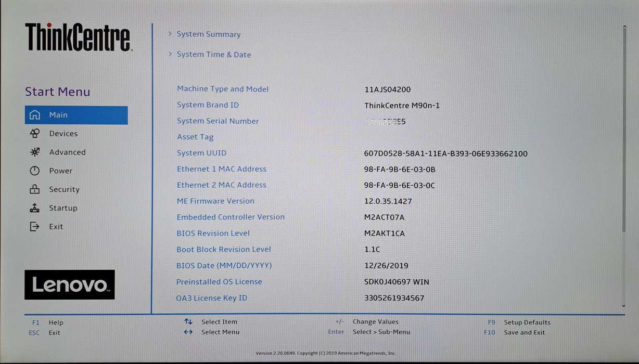Image resolution: width=639 pixels, height=364 pixels.
Task: Click the ESC Exit hint
Action: [45, 333]
